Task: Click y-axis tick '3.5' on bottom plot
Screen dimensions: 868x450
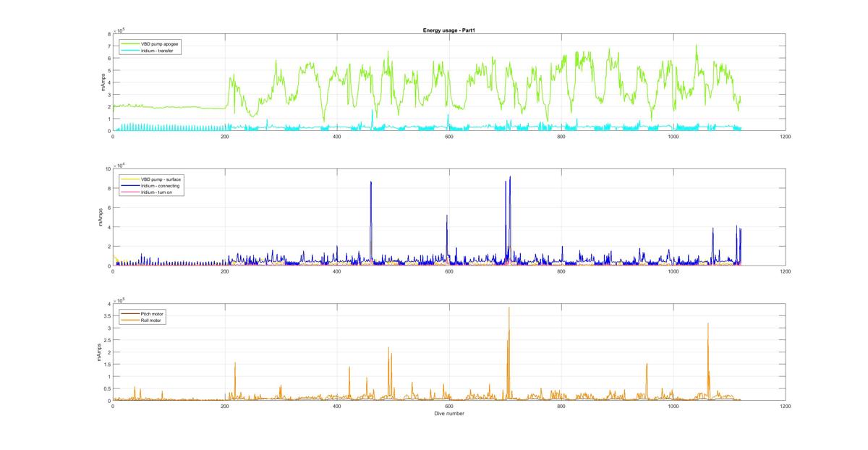Action: pyautogui.click(x=107, y=315)
